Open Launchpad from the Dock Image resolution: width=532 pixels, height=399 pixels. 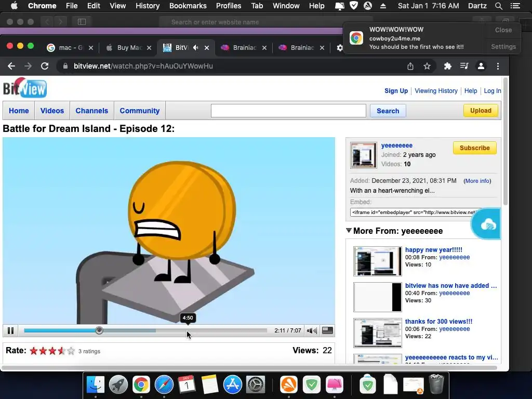coord(118,384)
